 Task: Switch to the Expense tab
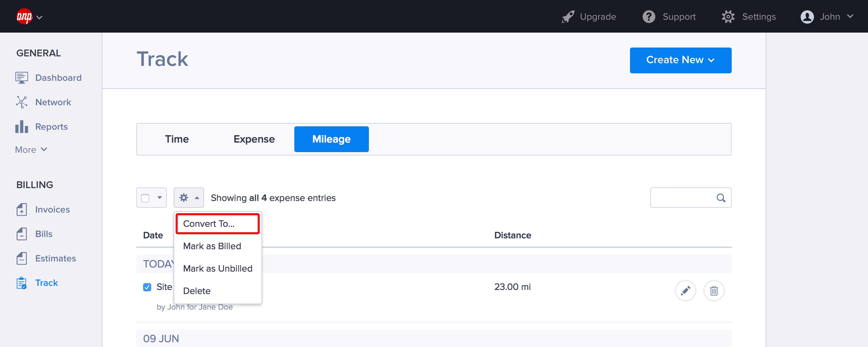[x=254, y=139]
